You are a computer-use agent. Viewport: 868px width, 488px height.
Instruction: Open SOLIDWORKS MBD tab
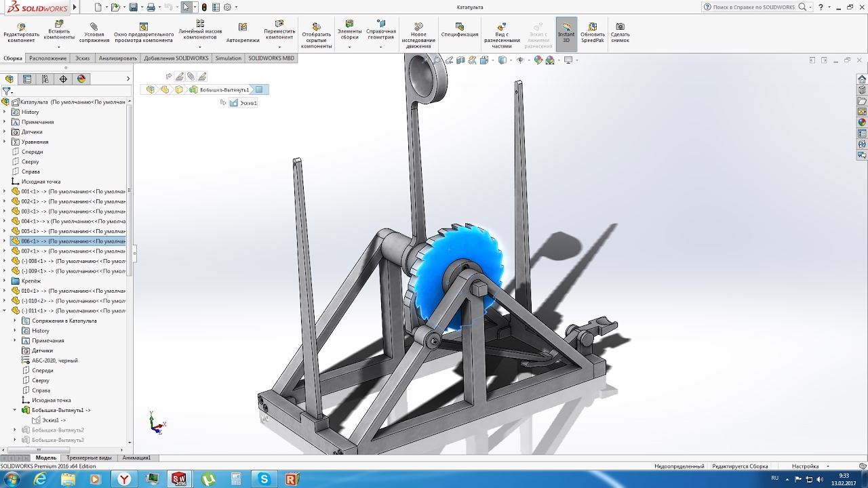click(271, 58)
